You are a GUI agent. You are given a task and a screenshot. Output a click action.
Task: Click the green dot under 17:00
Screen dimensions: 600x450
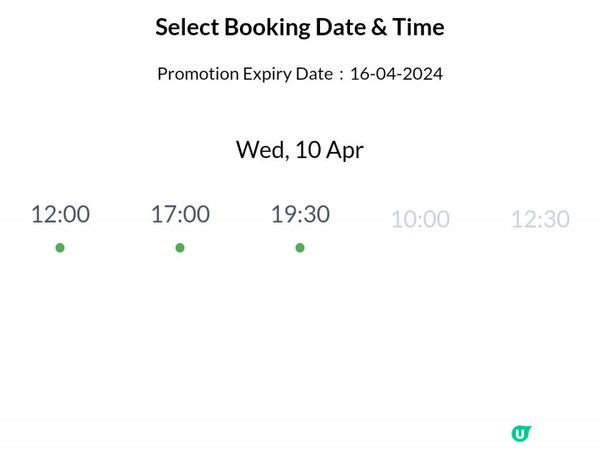180,248
